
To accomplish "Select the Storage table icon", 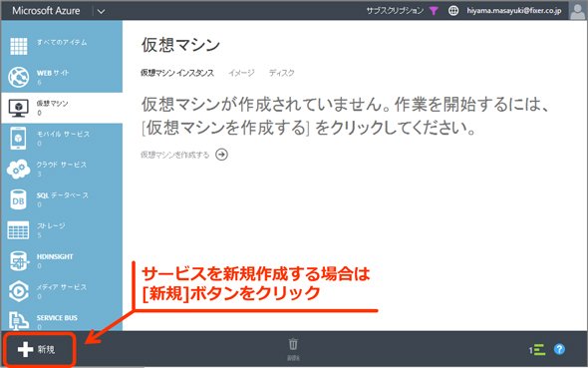I will (x=18, y=230).
